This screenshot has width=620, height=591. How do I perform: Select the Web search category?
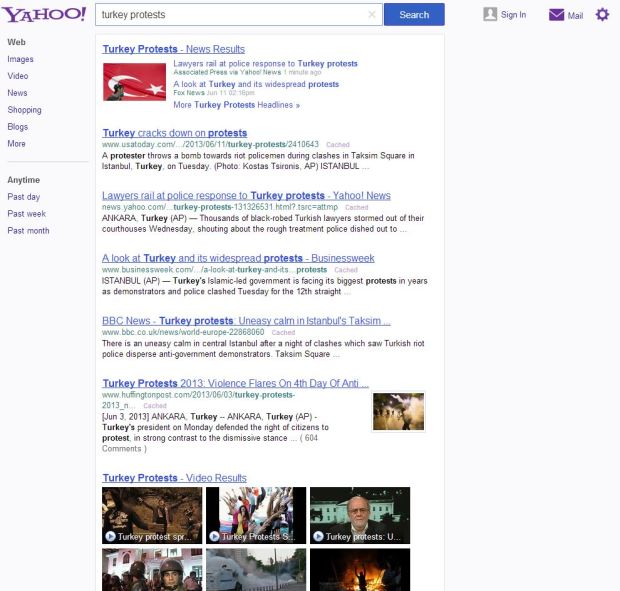(16, 42)
